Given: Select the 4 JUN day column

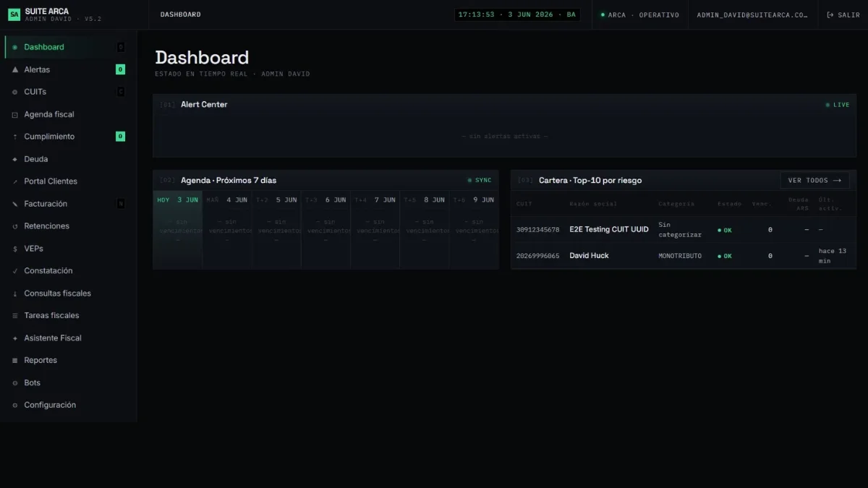Looking at the screenshot, I should pos(227,230).
